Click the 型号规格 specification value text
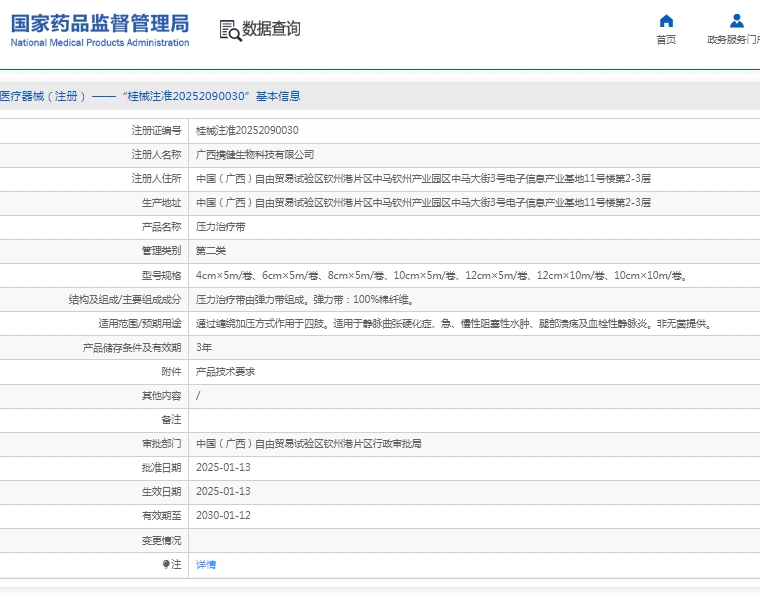The width and height of the screenshot is (760, 600). pos(442,275)
